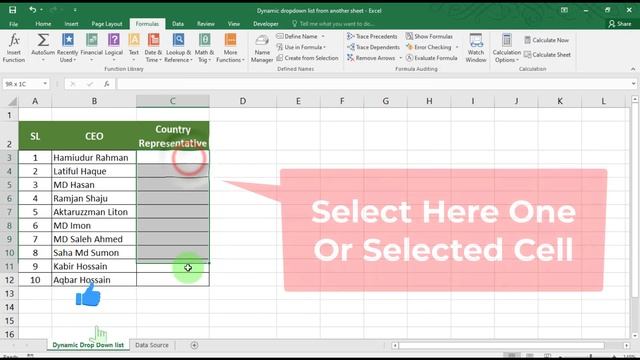
Task: Click Define Name button
Action: click(x=297, y=36)
